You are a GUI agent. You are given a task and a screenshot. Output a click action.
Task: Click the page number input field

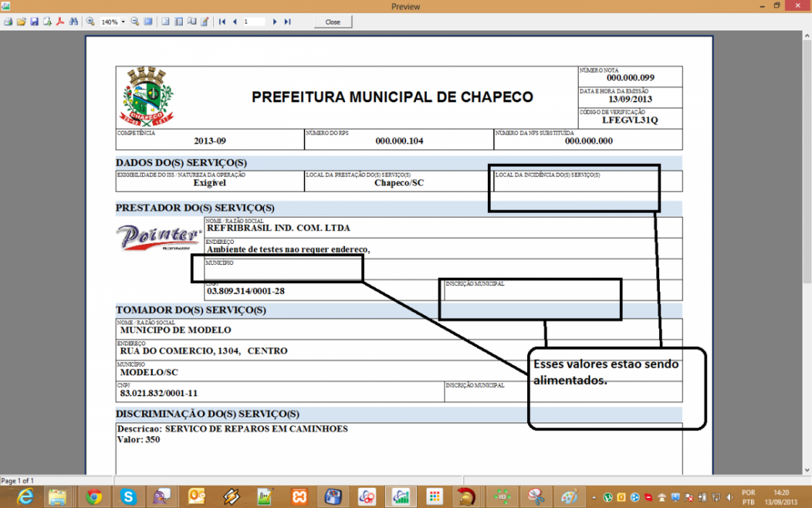tap(254, 22)
